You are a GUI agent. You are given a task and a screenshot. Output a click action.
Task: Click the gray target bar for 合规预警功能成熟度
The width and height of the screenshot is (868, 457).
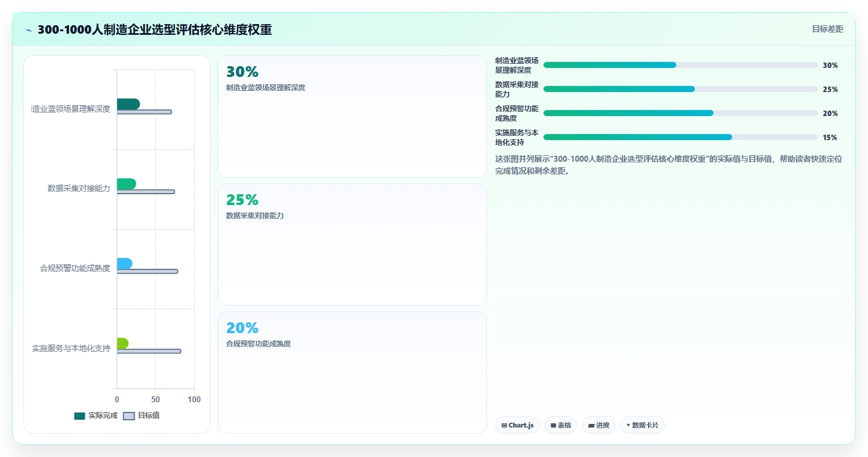(x=147, y=271)
